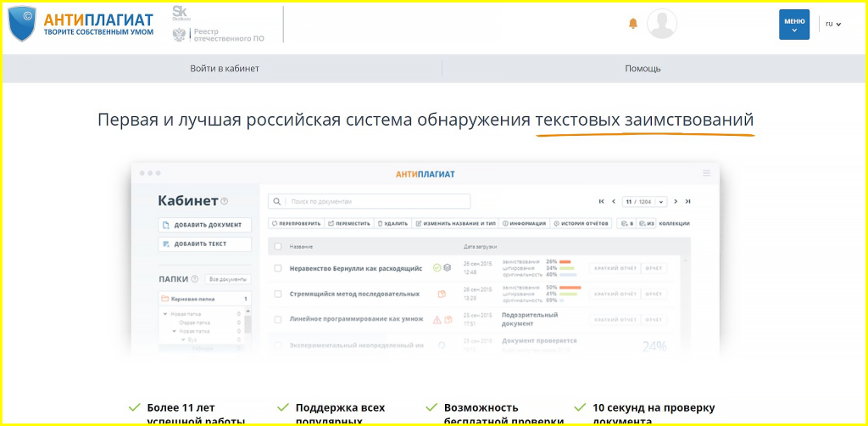Click the Поиск по документам search field
This screenshot has width=868, height=426.
click(370, 202)
